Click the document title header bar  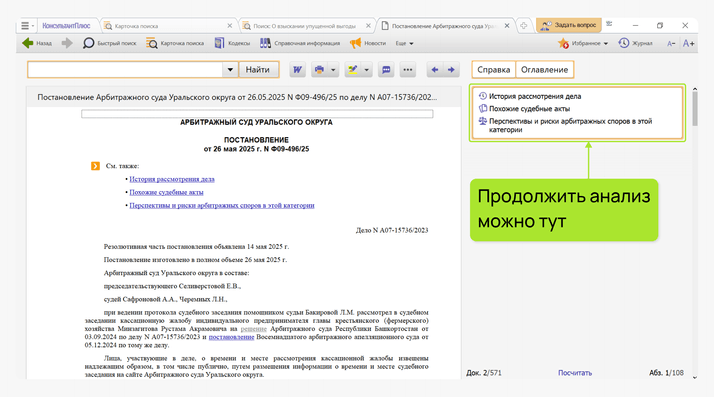pos(244,97)
